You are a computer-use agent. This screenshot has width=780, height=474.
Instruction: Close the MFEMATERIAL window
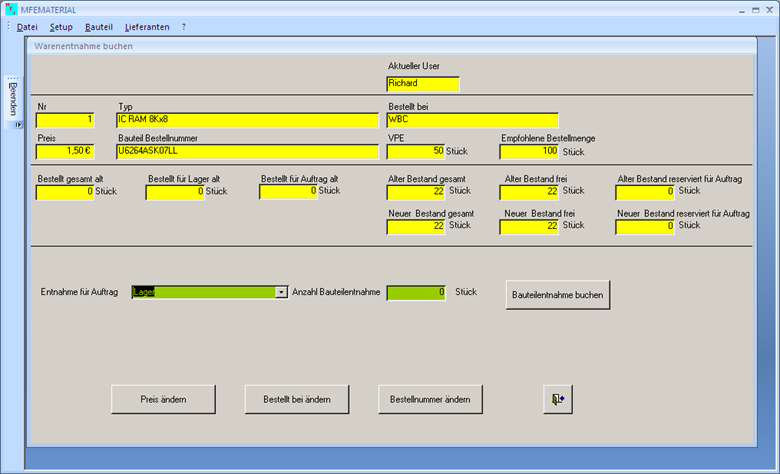770,10
